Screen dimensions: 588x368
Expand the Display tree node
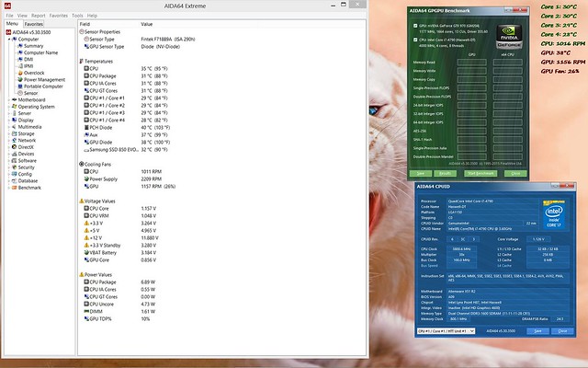tap(9, 121)
